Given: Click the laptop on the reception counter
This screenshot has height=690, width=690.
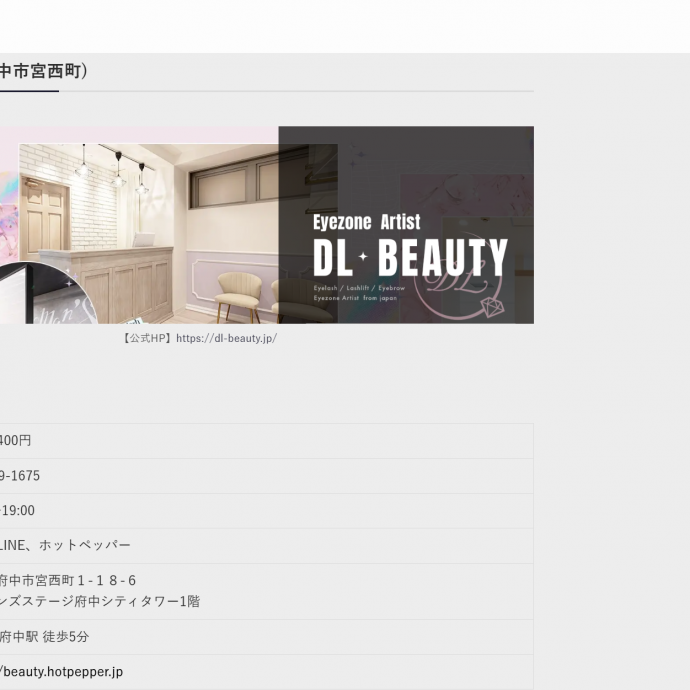Looking at the screenshot, I should [142, 240].
